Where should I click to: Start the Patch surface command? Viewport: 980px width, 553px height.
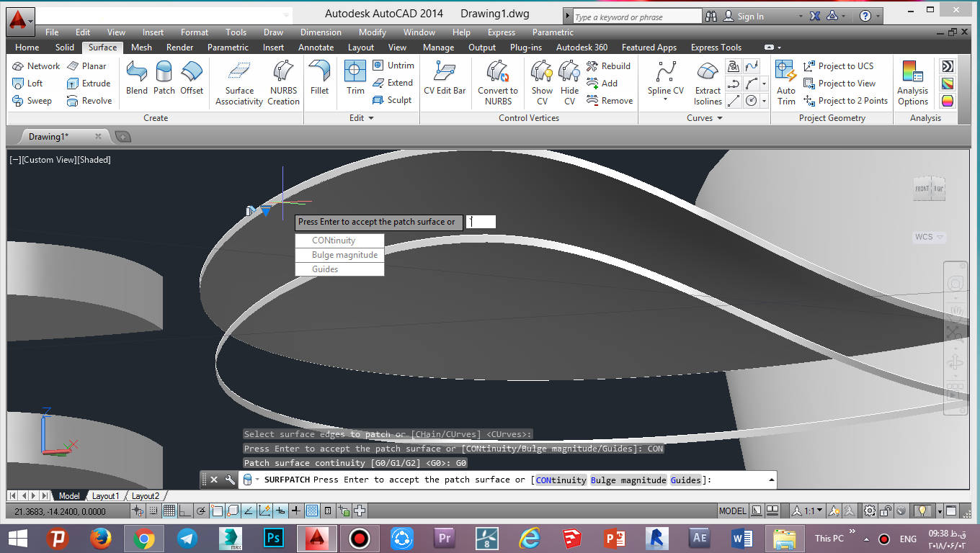[x=164, y=78]
